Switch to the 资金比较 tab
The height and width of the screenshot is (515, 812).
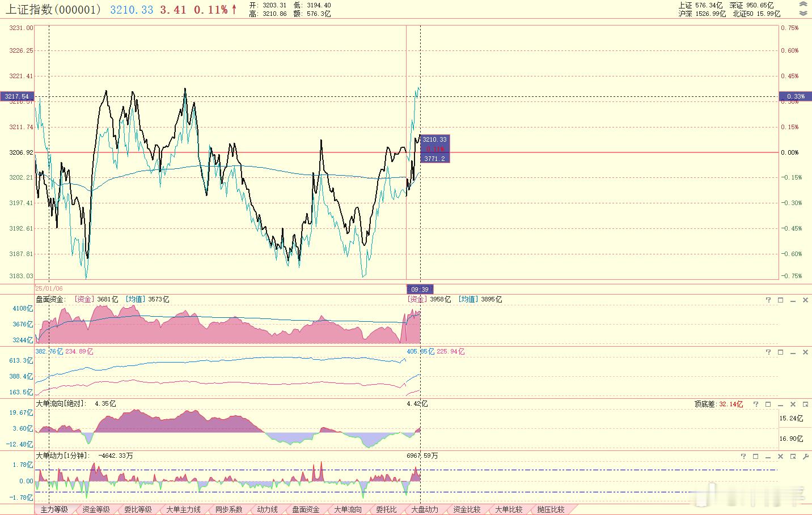(467, 509)
